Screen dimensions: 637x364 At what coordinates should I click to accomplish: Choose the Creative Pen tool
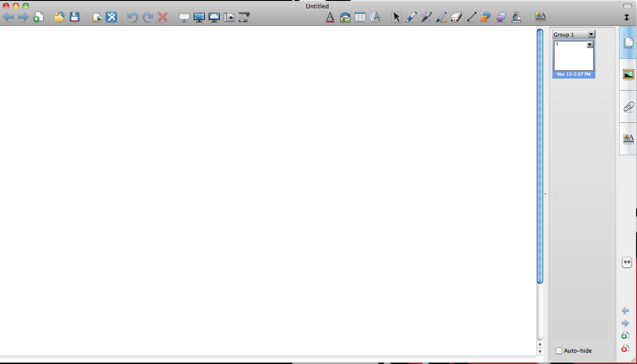(x=441, y=17)
